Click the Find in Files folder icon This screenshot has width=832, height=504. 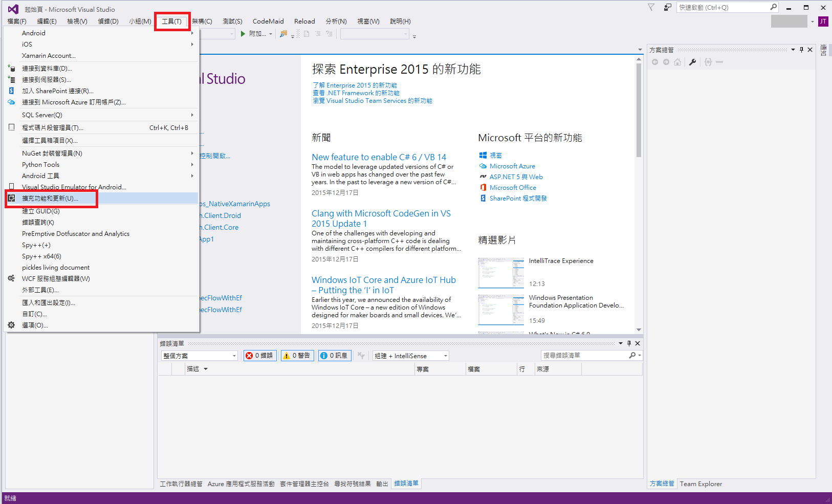point(283,34)
